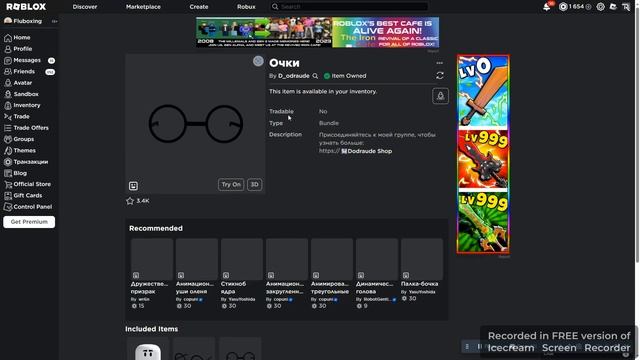Open recommended item Дружестве... призрак
The height and width of the screenshot is (360, 640).
click(x=152, y=273)
